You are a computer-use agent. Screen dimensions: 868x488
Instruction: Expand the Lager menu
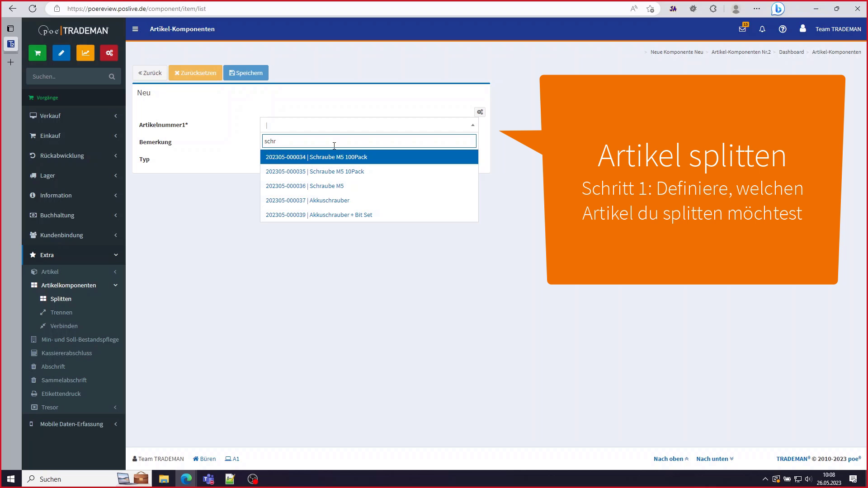click(x=74, y=175)
